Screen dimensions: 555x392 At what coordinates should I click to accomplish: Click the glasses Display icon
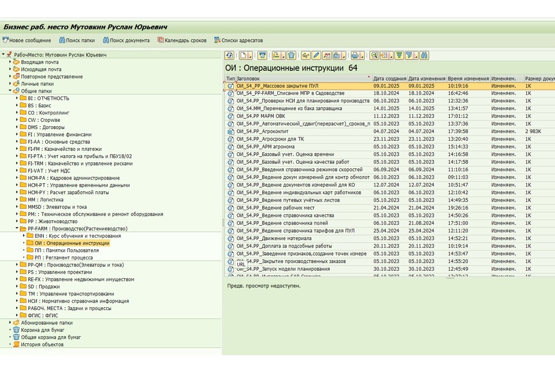pyautogui.click(x=305, y=55)
